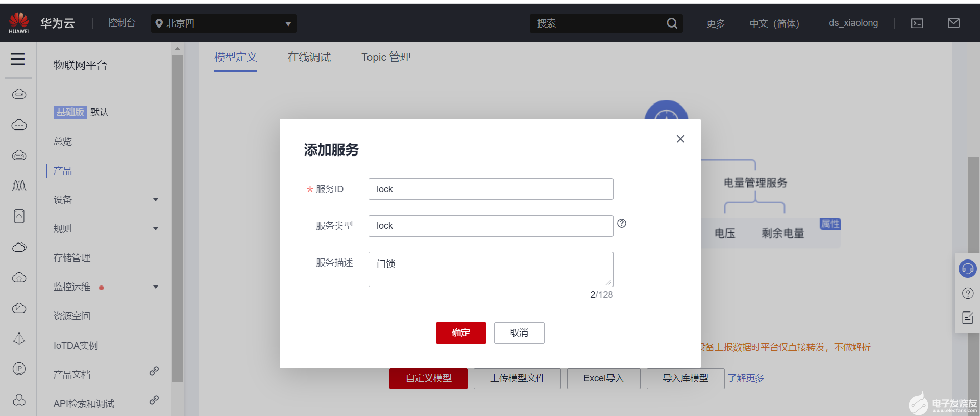This screenshot has height=416, width=980.
Task: Expand the 监控运维 menu
Action: tap(156, 287)
